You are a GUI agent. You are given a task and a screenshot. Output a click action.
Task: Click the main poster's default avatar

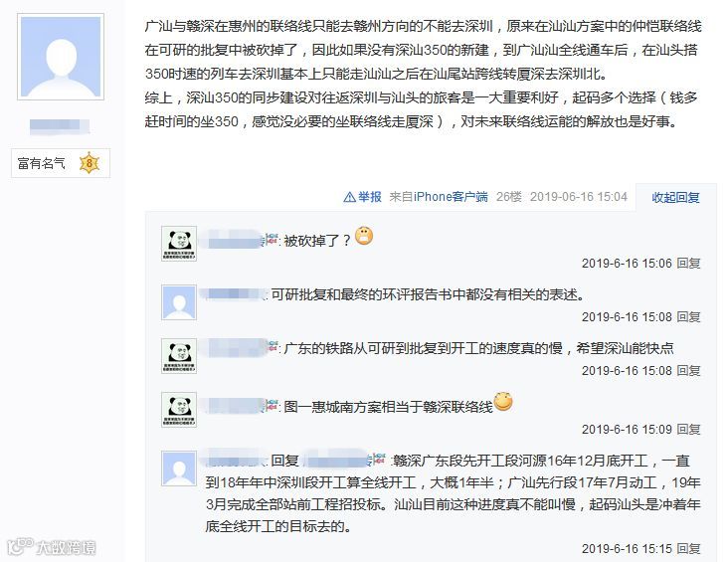[61, 57]
